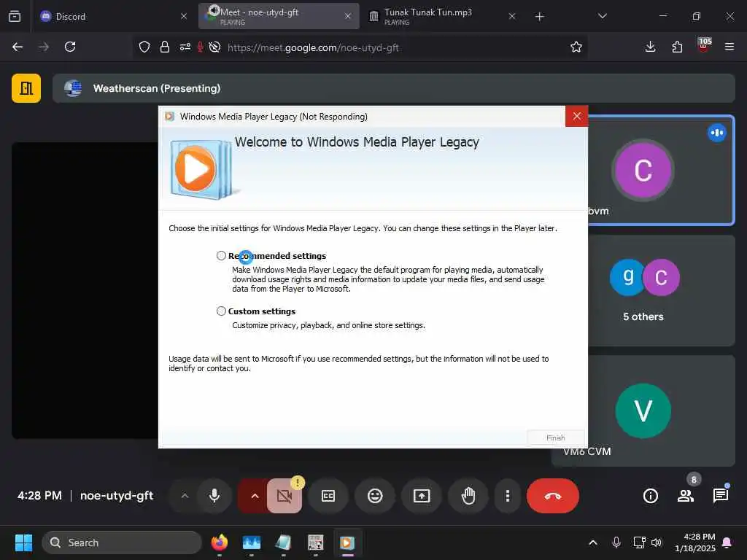Expand audio settings chevron next to microphone
The image size is (747, 560).
tap(185, 496)
